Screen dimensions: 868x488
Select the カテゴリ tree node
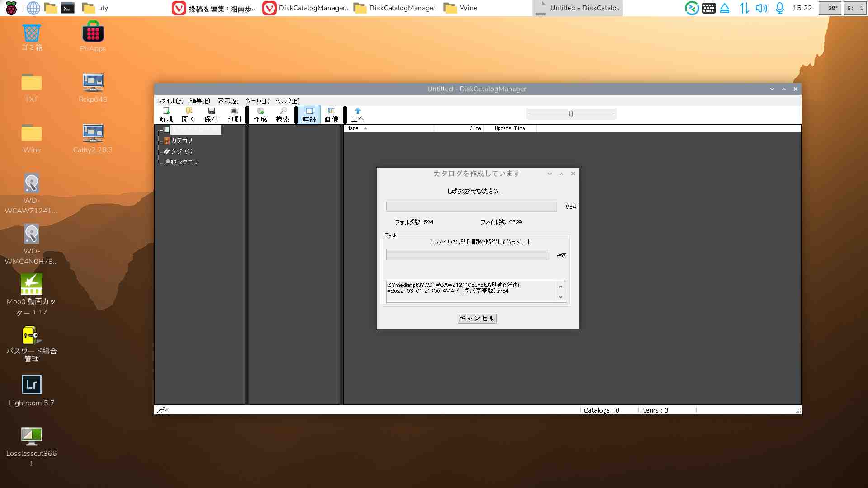[181, 141]
